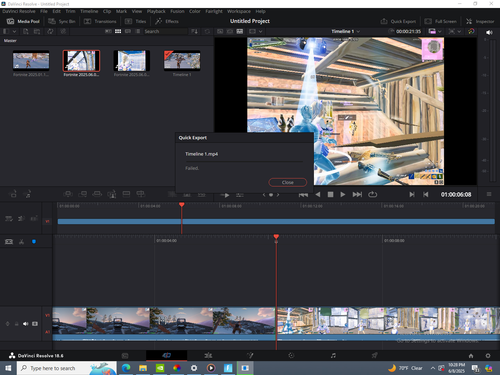
Task: Expand the viewer aspect dropdown arrow
Action: [x=261, y=31]
